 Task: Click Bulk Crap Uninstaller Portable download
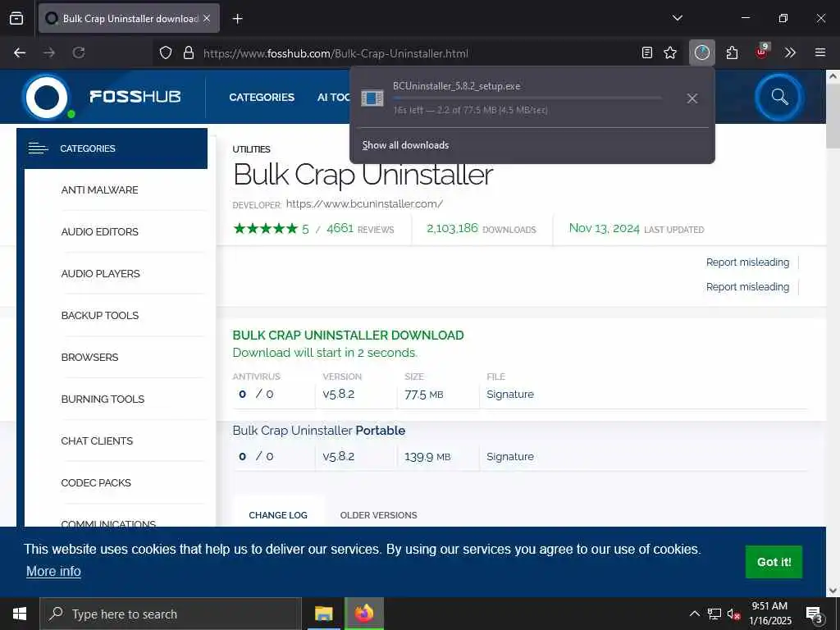point(319,431)
